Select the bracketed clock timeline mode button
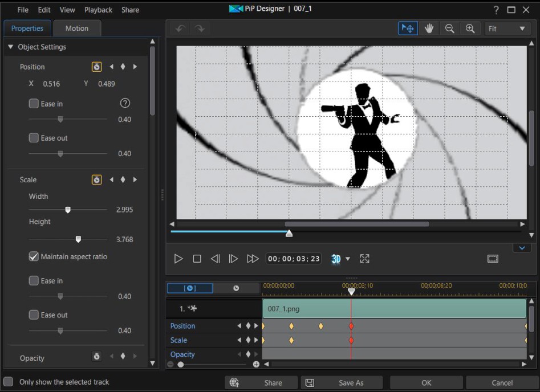The width and height of the screenshot is (540, 392). pyautogui.click(x=190, y=288)
